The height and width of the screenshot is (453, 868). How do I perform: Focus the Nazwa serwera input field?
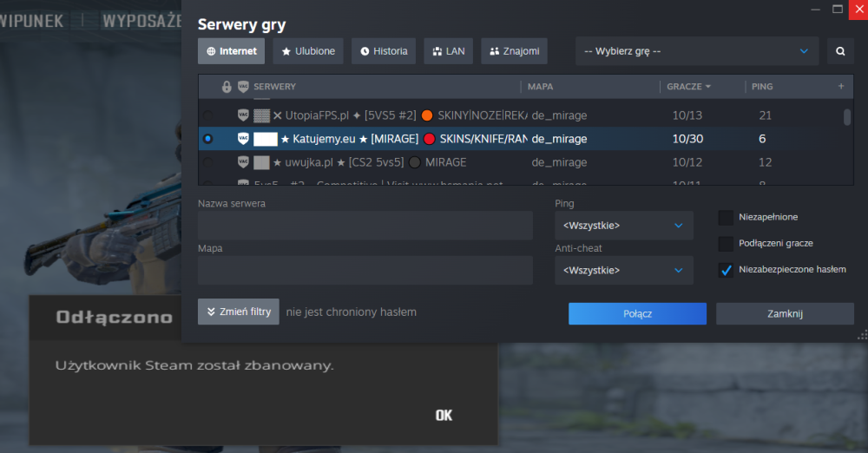coord(365,226)
